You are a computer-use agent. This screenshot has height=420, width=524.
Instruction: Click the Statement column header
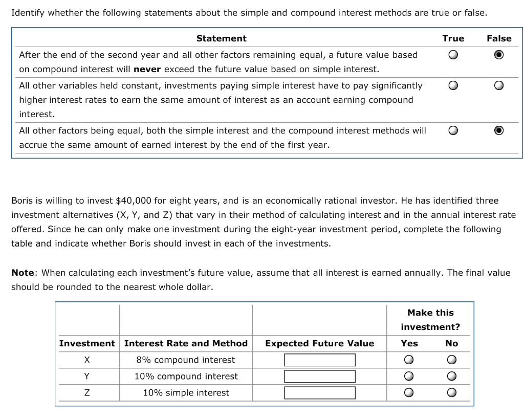(x=221, y=38)
